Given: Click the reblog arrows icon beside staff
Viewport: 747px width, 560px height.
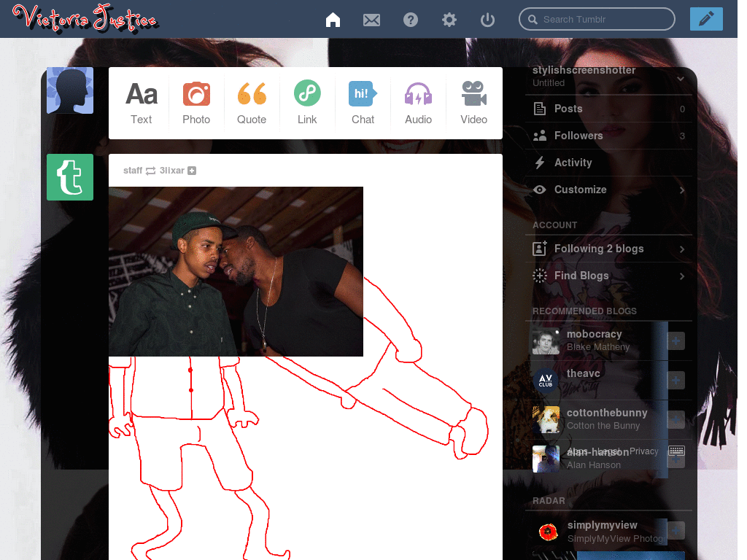Looking at the screenshot, I should (150, 171).
